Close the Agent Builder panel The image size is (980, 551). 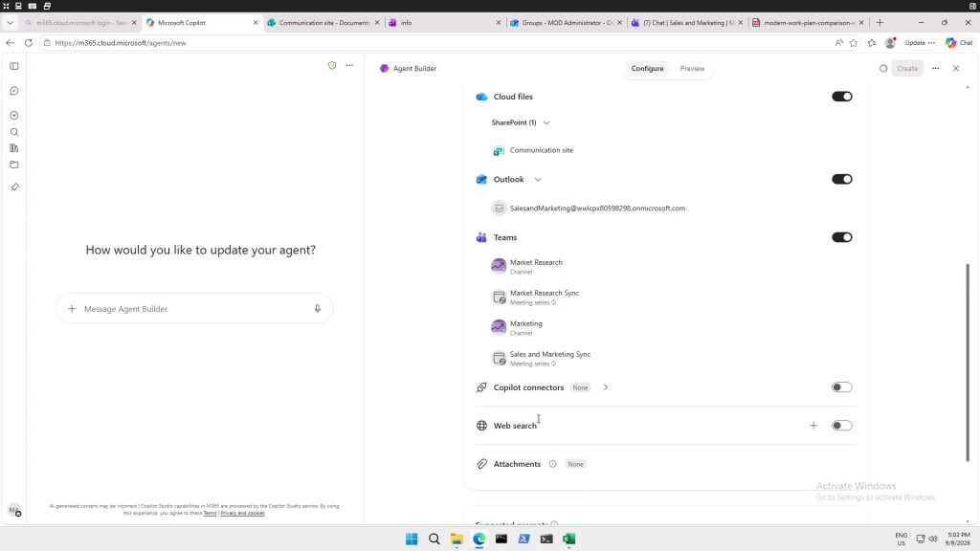tap(956, 68)
